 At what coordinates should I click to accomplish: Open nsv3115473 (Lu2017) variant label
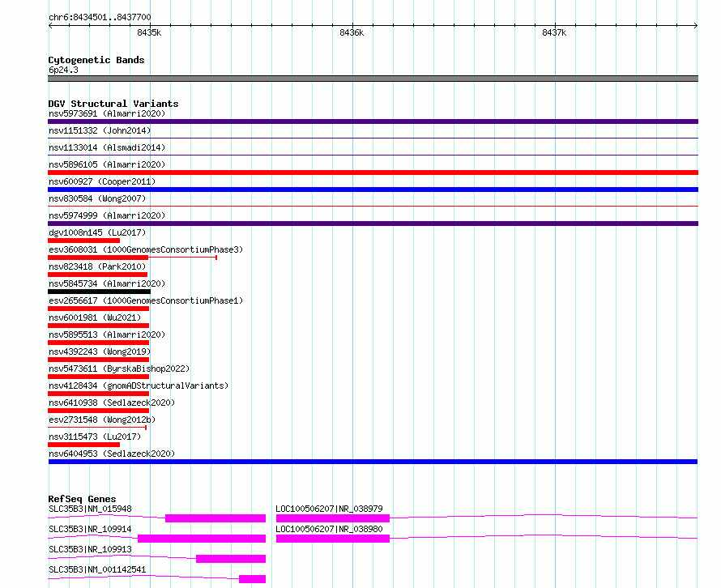tap(95, 437)
